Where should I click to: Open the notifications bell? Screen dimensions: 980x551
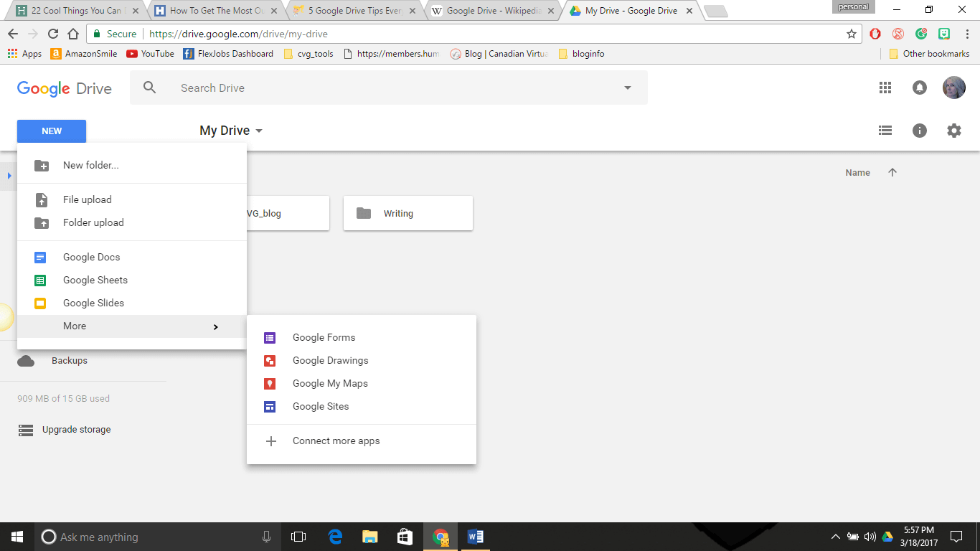919,88
